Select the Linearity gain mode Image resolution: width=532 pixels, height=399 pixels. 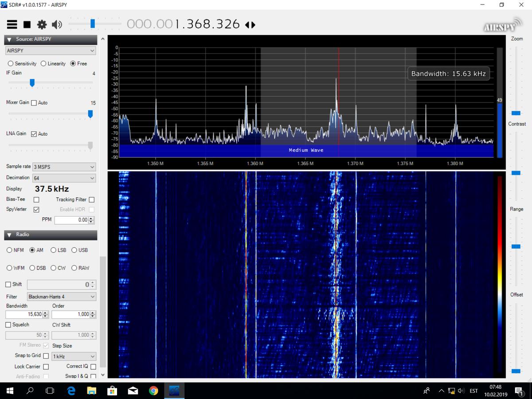tap(43, 63)
